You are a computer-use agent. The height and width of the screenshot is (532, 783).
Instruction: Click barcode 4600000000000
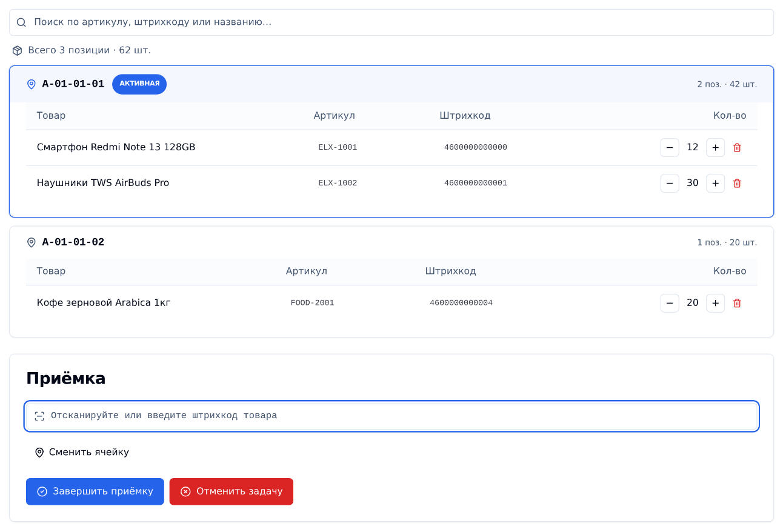click(x=476, y=147)
